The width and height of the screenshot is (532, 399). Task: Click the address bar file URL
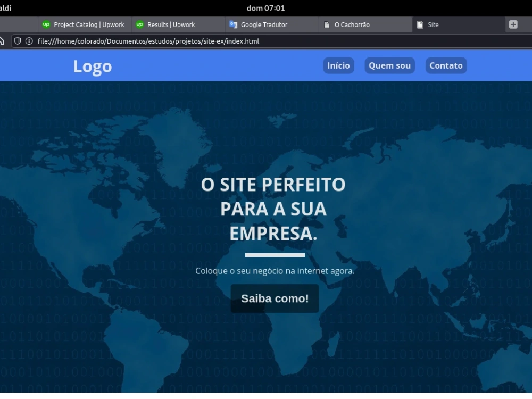click(x=148, y=41)
